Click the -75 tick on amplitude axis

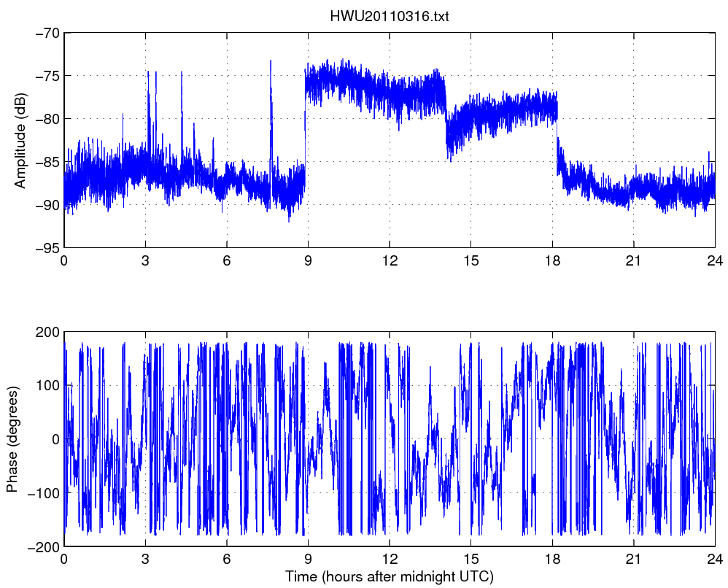coord(47,76)
